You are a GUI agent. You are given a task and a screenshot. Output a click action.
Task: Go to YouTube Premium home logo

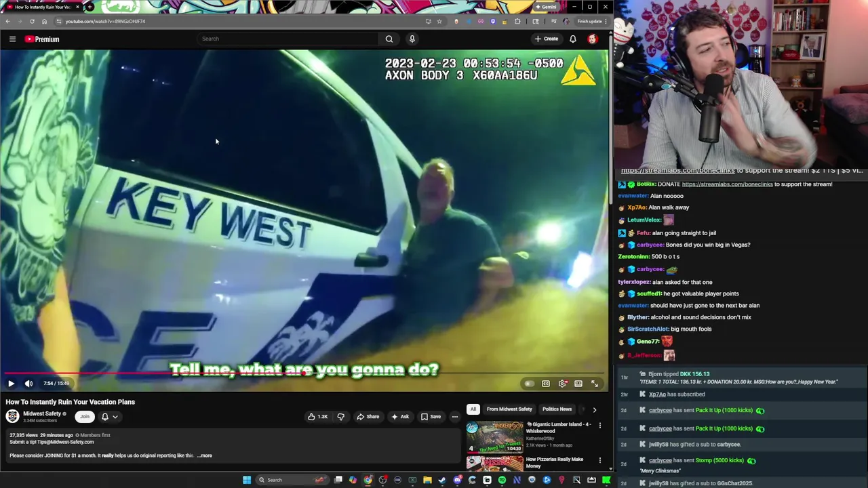(42, 39)
